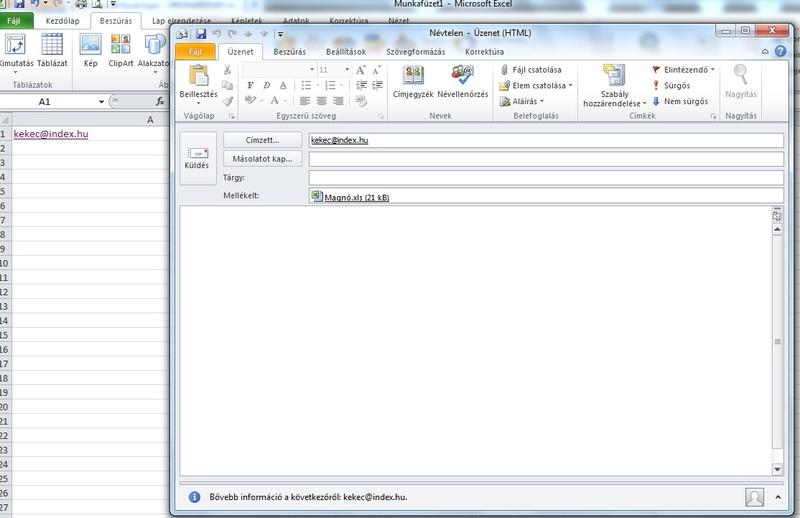Click the format painter brush icon
Viewport: 800px width, 518px height.
(x=228, y=101)
